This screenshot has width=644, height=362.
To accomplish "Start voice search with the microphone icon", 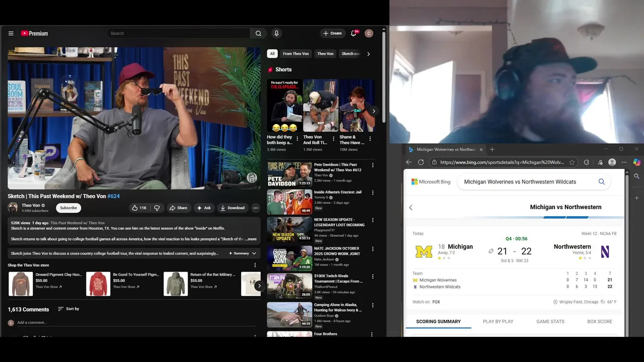I will coord(276,33).
